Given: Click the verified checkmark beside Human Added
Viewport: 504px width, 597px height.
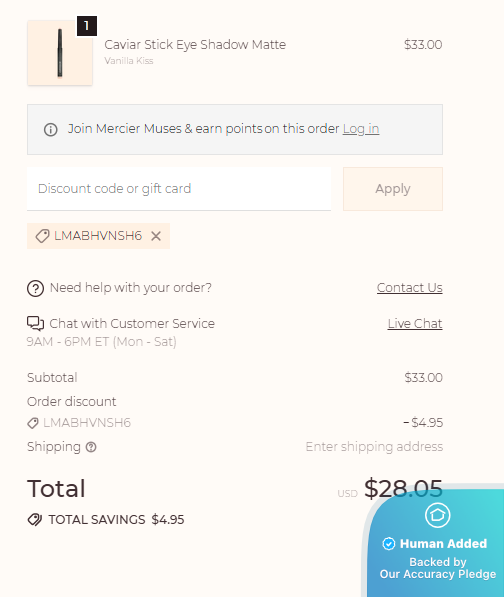Looking at the screenshot, I should (389, 544).
